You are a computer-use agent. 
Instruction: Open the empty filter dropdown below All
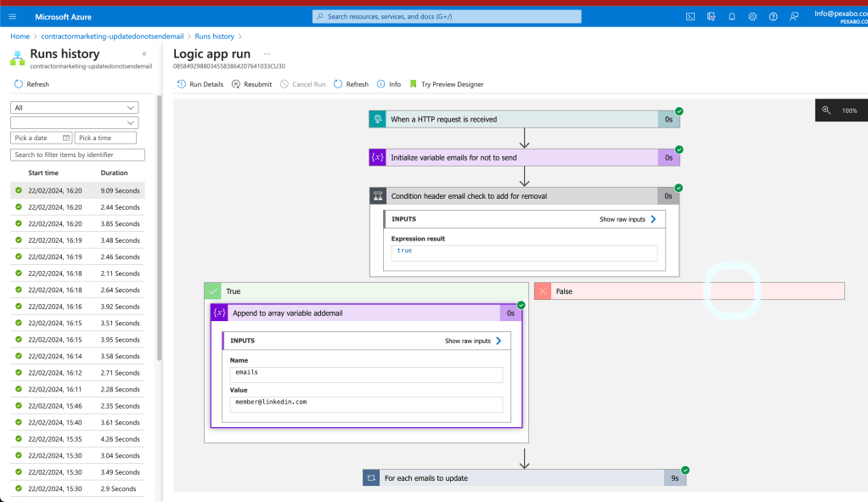pos(74,122)
